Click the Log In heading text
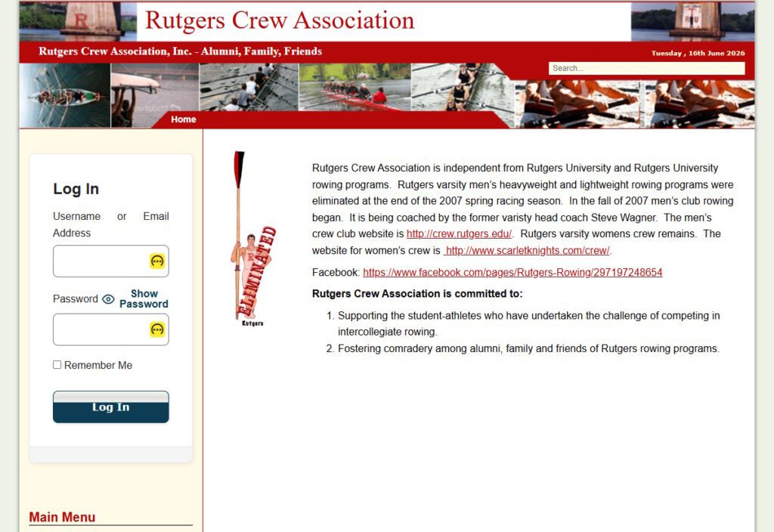774x532 pixels. [x=76, y=189]
